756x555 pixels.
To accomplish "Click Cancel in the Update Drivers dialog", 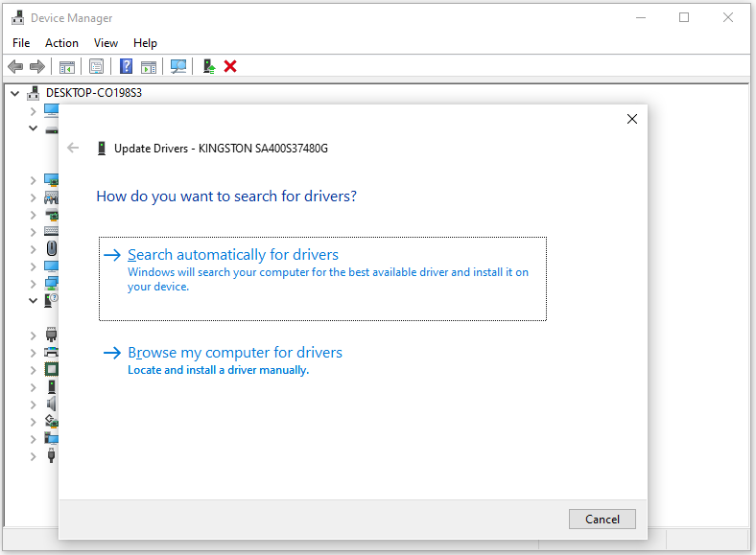I will click(602, 519).
